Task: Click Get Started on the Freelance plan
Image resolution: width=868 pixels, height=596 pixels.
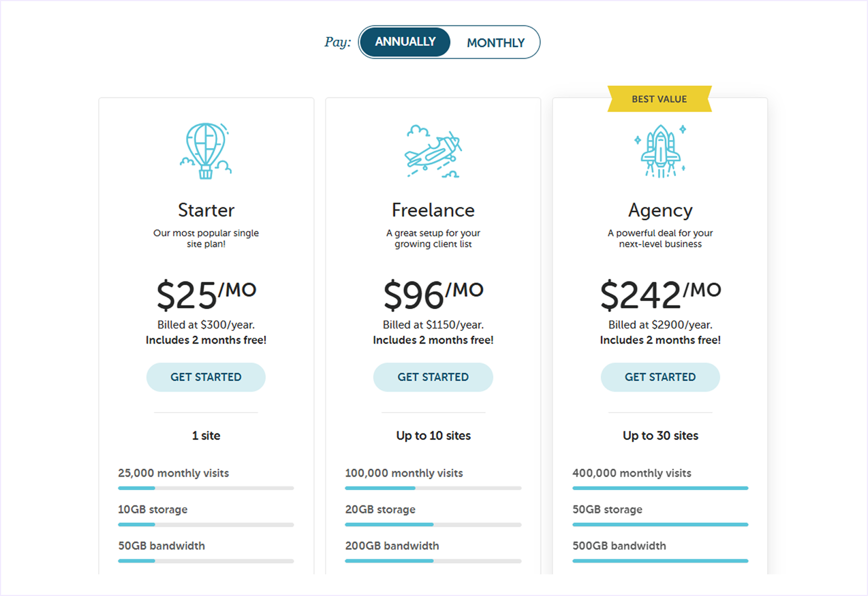Action: (x=432, y=377)
